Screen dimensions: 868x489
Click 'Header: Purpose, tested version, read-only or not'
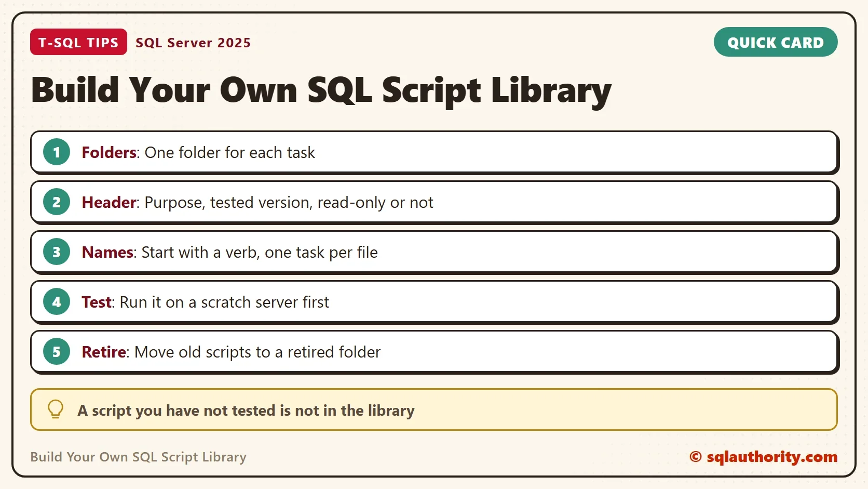click(x=257, y=203)
